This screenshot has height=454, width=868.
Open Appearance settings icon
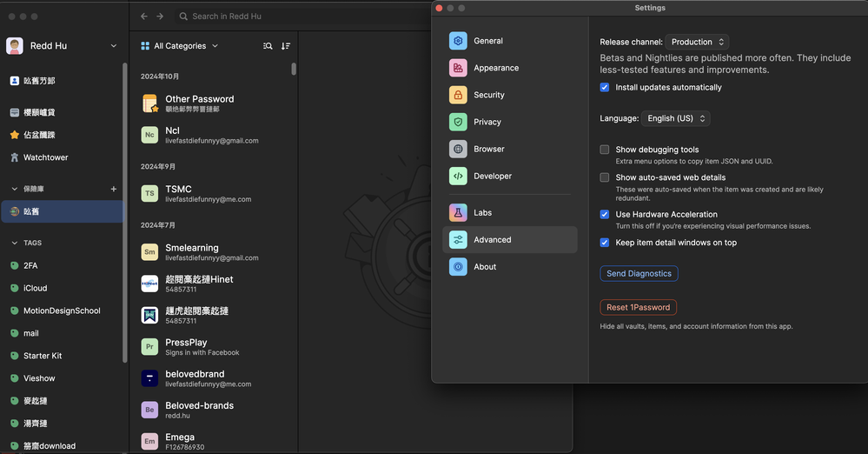tap(458, 68)
